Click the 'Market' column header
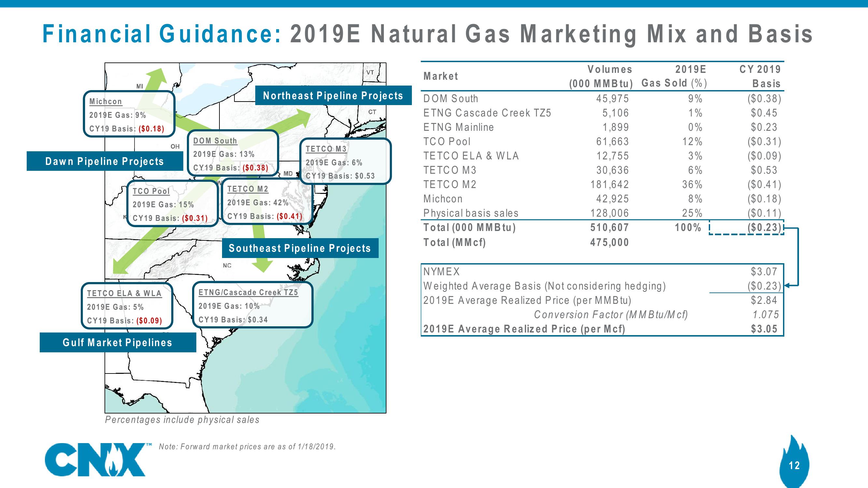Image resolution: width=868 pixels, height=488 pixels. [441, 76]
